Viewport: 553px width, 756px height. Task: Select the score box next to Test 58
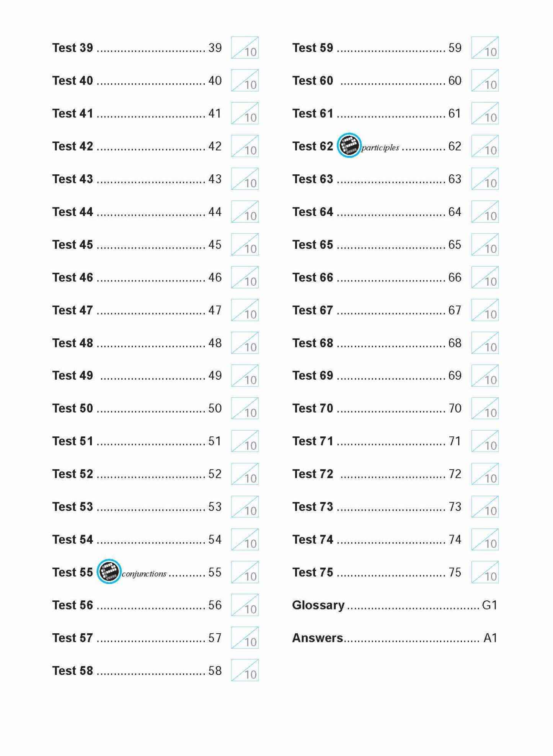pos(245,670)
